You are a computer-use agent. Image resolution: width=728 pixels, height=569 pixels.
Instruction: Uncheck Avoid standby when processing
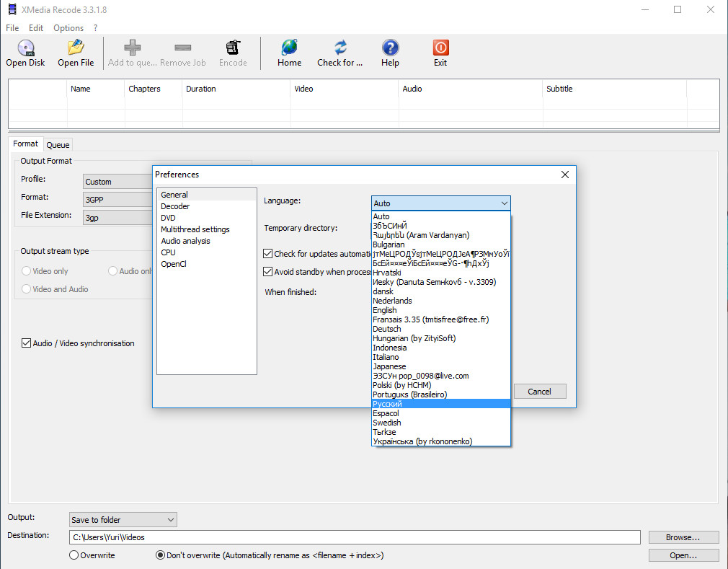pos(268,272)
